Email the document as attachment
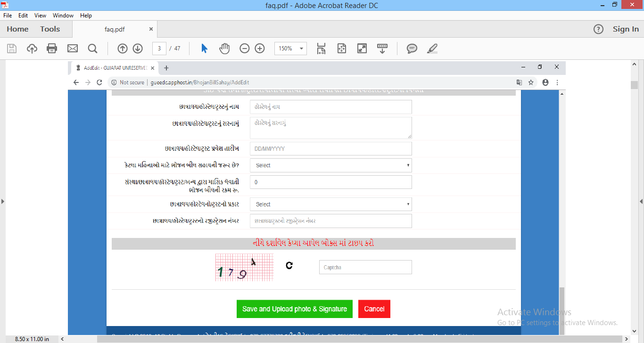 [72, 48]
